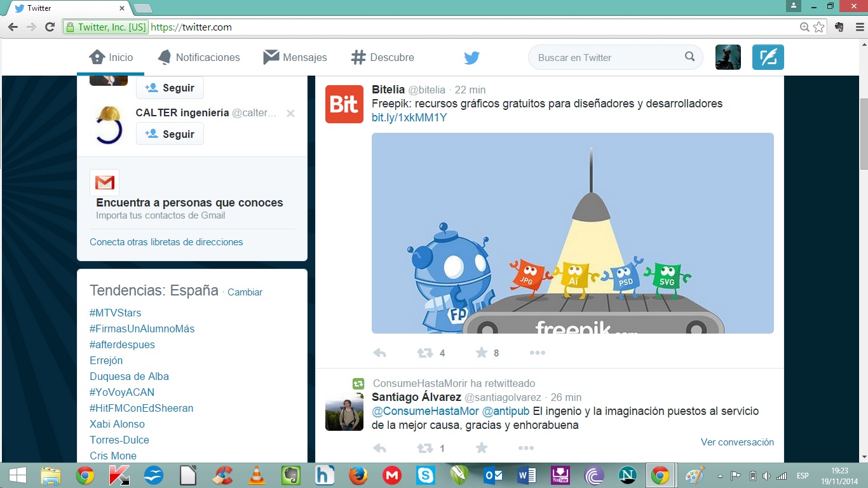Open the Cris Mone trend
This screenshot has width=868, height=488.
click(x=113, y=456)
